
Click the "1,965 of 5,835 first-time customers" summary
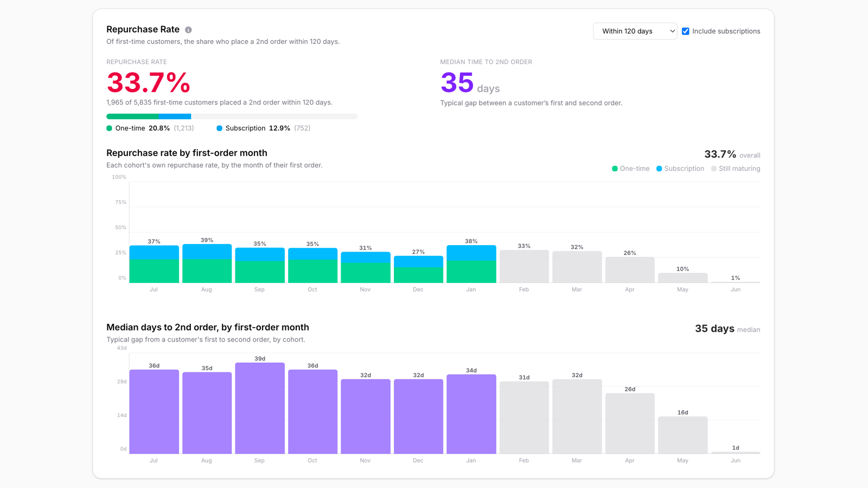pos(219,102)
